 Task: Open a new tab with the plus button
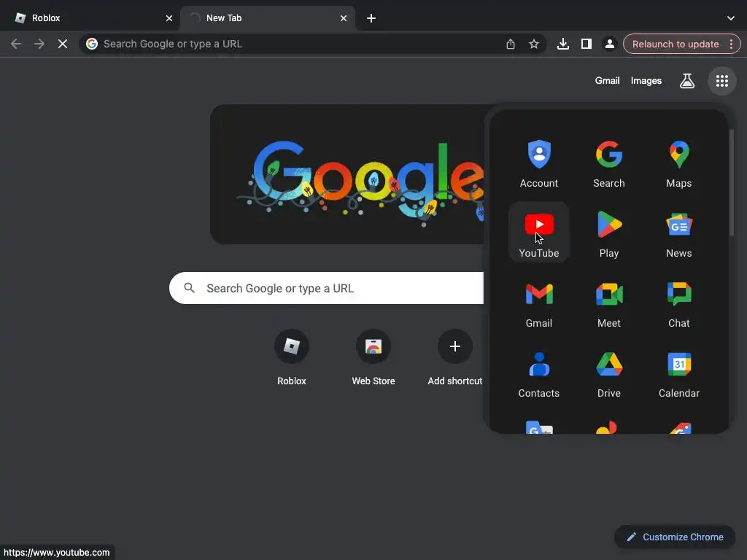tap(371, 18)
